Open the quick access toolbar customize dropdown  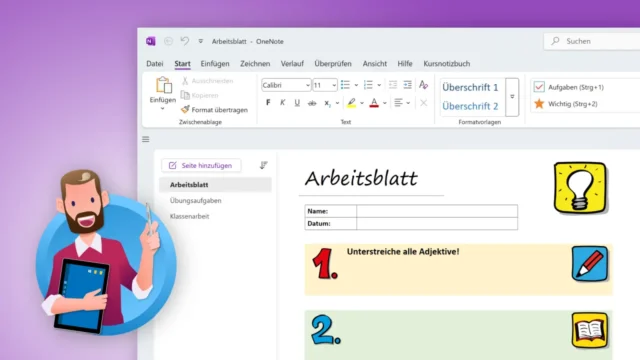point(200,41)
